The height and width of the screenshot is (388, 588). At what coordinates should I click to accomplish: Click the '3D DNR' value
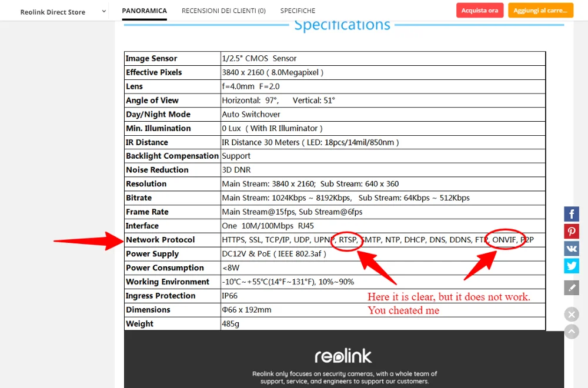point(236,170)
